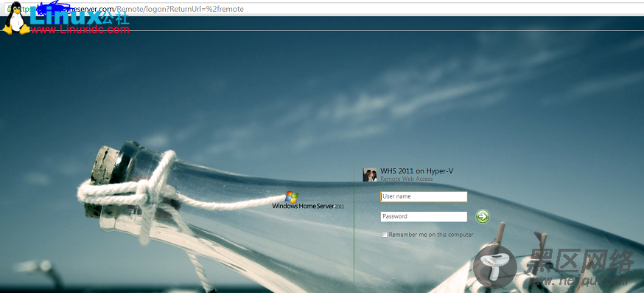Screen dimensions: 644x293
Task: Click the Windows flag logo
Action: tap(292, 197)
